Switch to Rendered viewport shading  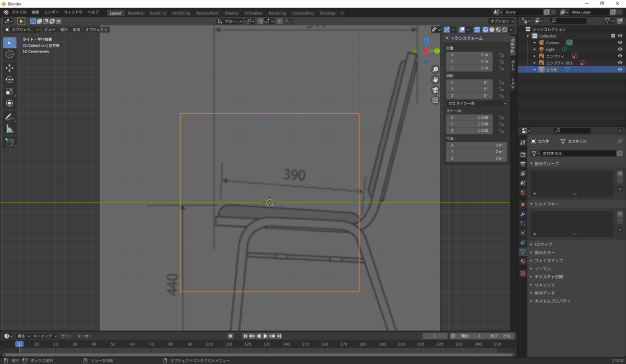tap(505, 30)
